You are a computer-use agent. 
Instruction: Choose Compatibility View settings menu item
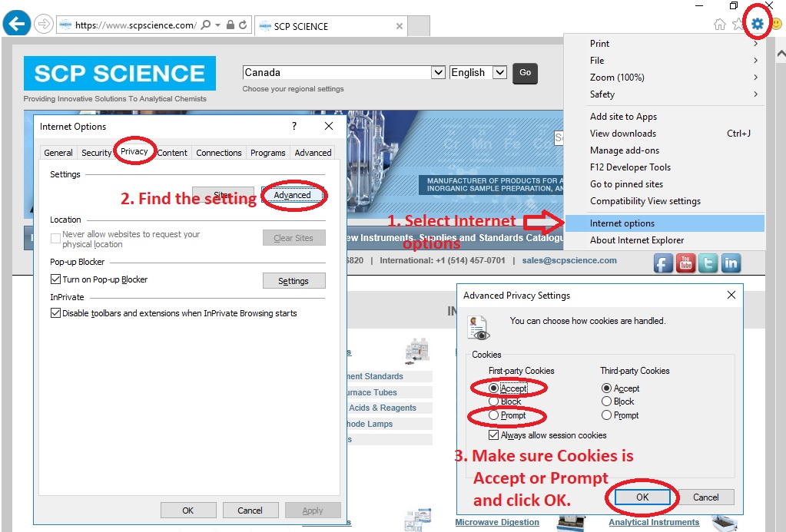(665, 201)
